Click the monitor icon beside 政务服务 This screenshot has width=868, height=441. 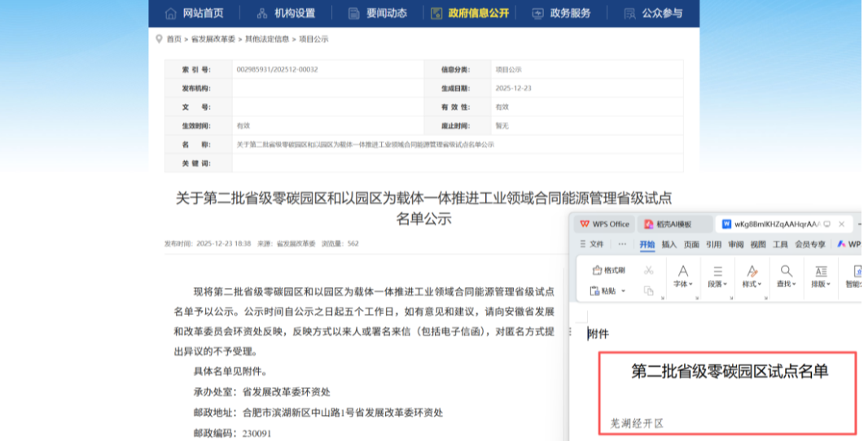tap(537, 13)
